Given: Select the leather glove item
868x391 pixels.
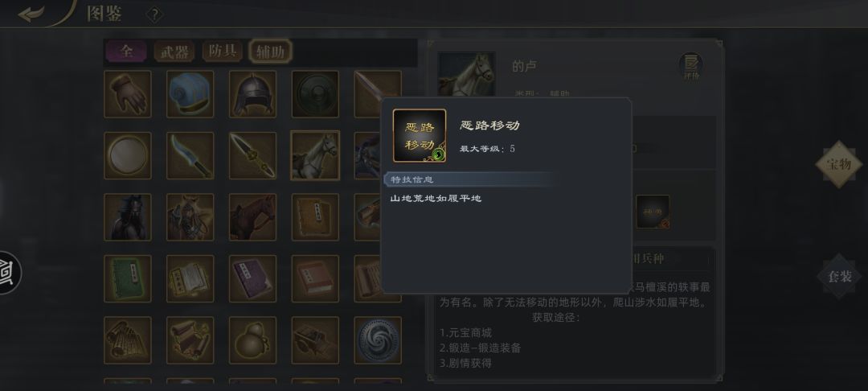Looking at the screenshot, I should [x=127, y=94].
